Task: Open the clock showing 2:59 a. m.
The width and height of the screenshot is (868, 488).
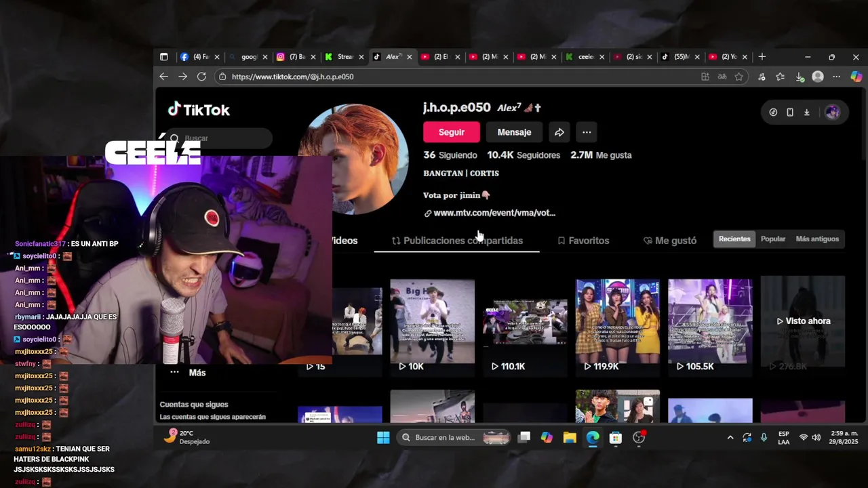Action: coord(844,437)
